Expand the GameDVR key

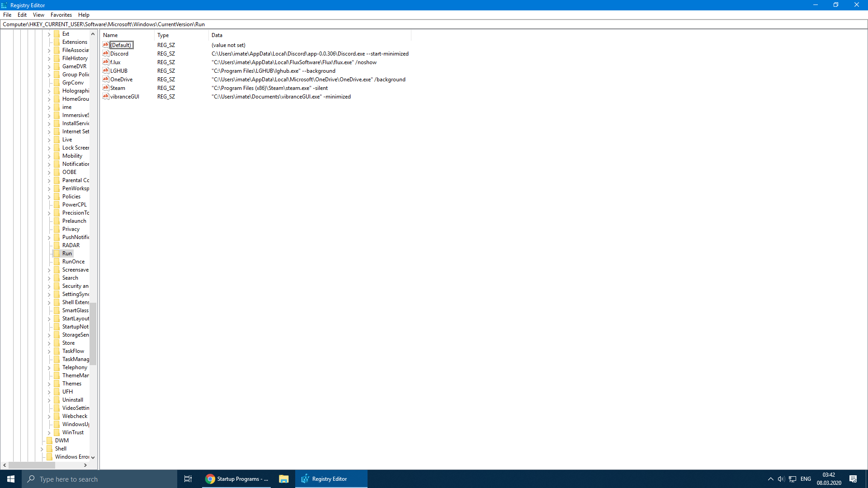point(49,67)
